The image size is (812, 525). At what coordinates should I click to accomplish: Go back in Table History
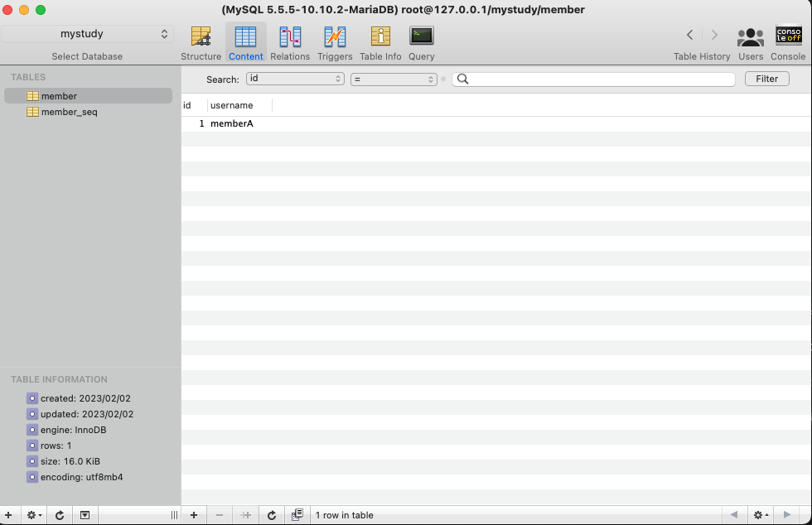pyautogui.click(x=689, y=35)
